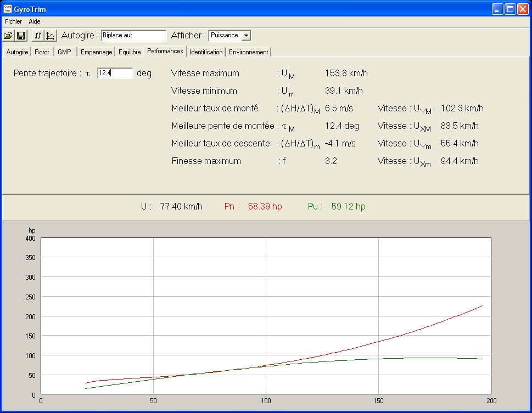This screenshot has height=413, width=532.
Task: Click the U readout 77.40 km/h
Action: coord(181,206)
